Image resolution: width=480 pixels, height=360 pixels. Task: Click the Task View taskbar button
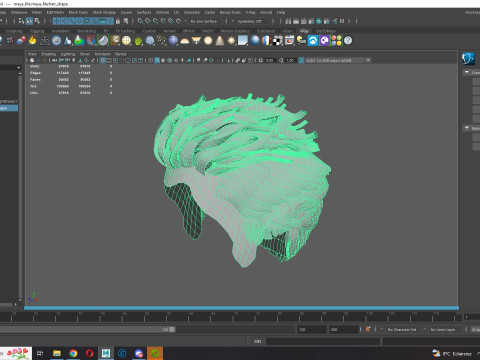(x=40, y=353)
